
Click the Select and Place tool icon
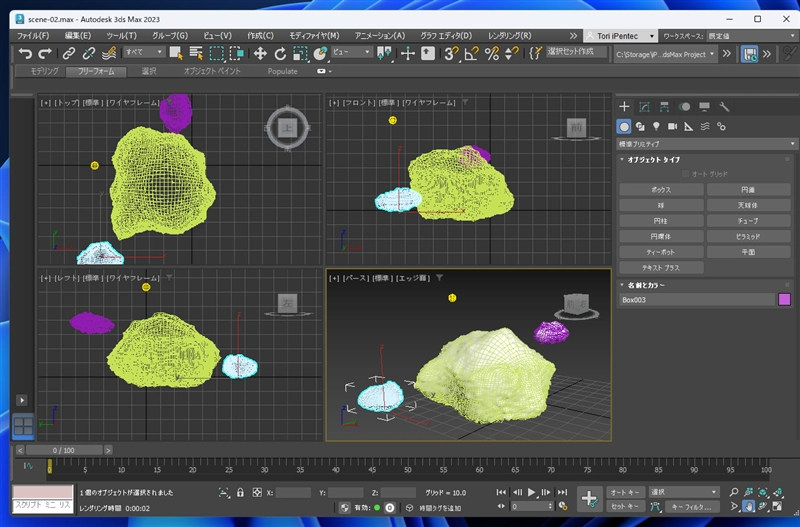(x=320, y=53)
